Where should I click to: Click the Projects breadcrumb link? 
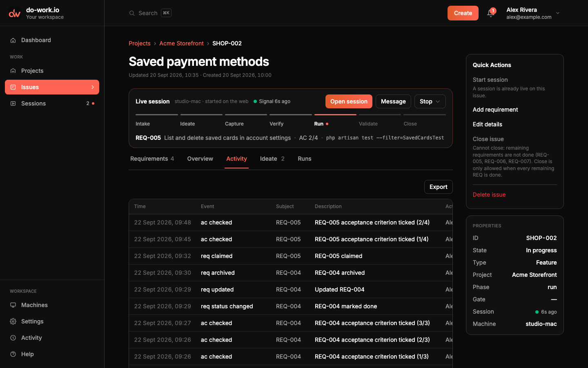[x=140, y=43]
